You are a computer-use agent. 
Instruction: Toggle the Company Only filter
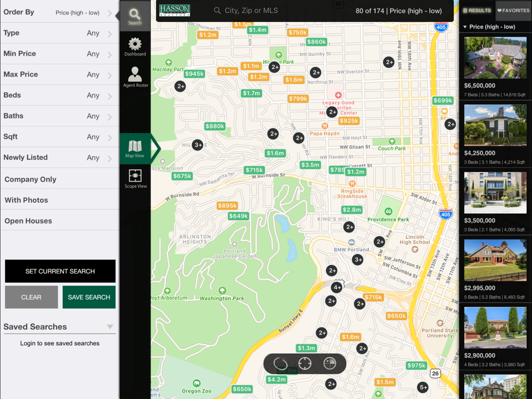coord(60,179)
